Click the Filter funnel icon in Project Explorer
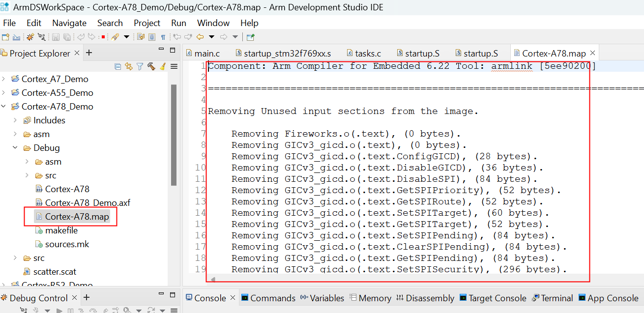Image resolution: width=644 pixels, height=313 pixels. pyautogui.click(x=140, y=66)
